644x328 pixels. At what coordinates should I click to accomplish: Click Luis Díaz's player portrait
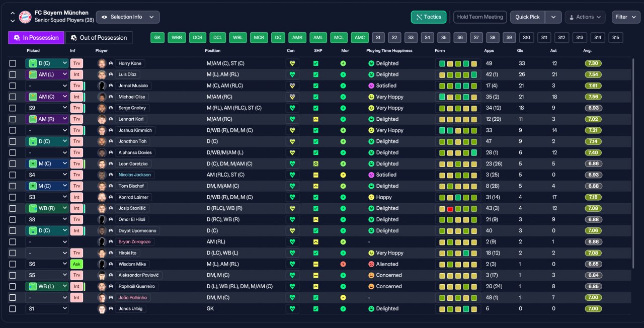[x=102, y=74]
